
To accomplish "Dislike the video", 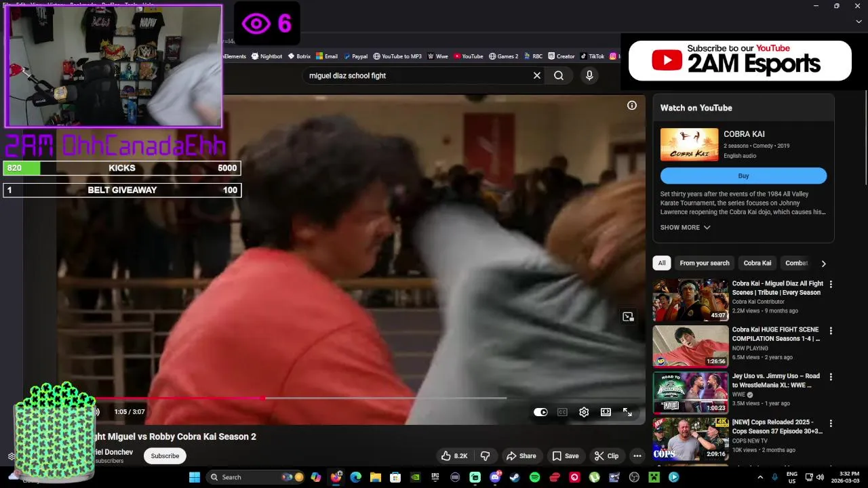I will click(x=485, y=456).
